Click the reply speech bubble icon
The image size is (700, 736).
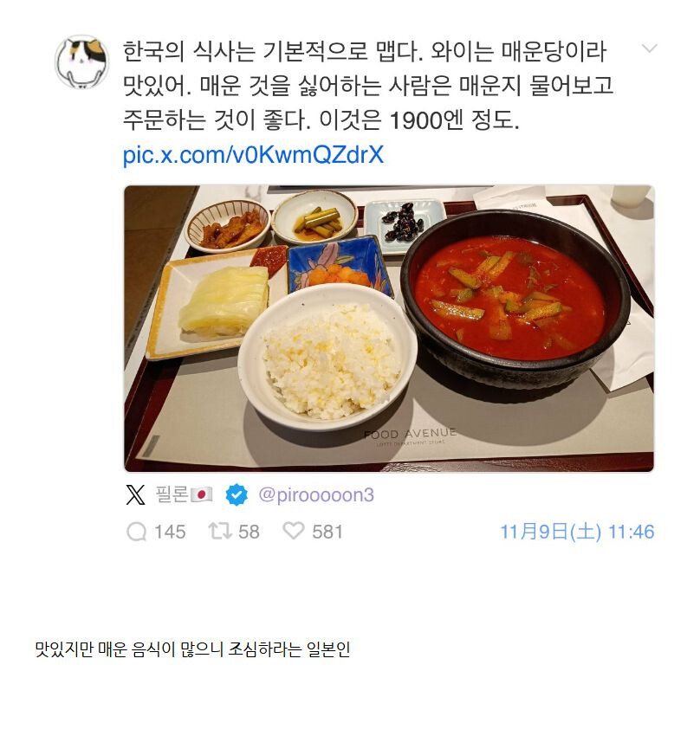137,532
